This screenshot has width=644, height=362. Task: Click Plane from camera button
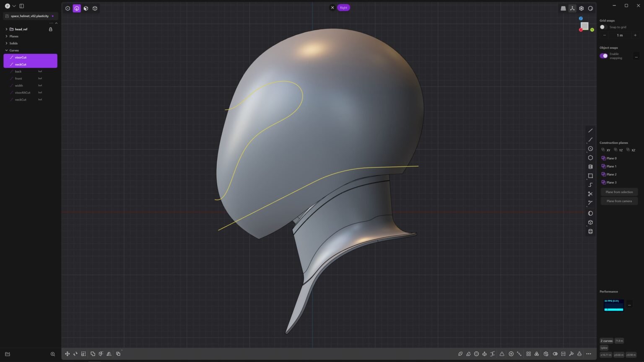tap(619, 201)
